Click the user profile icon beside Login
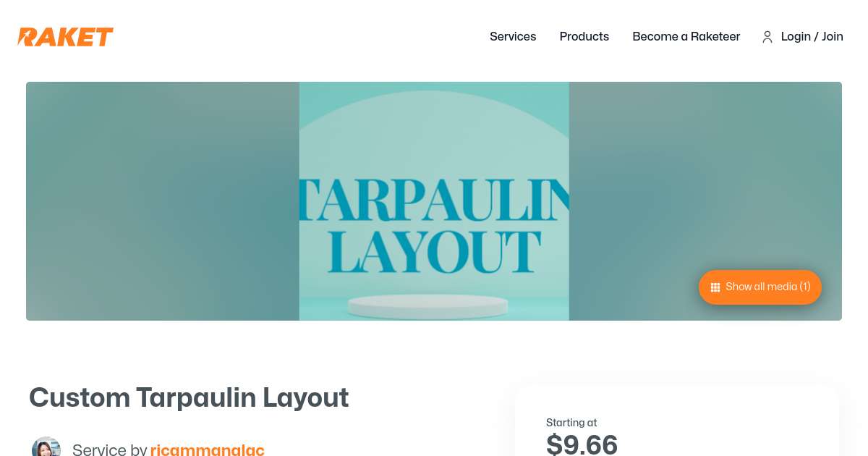Viewport: 868px width, 456px height. coord(767,37)
